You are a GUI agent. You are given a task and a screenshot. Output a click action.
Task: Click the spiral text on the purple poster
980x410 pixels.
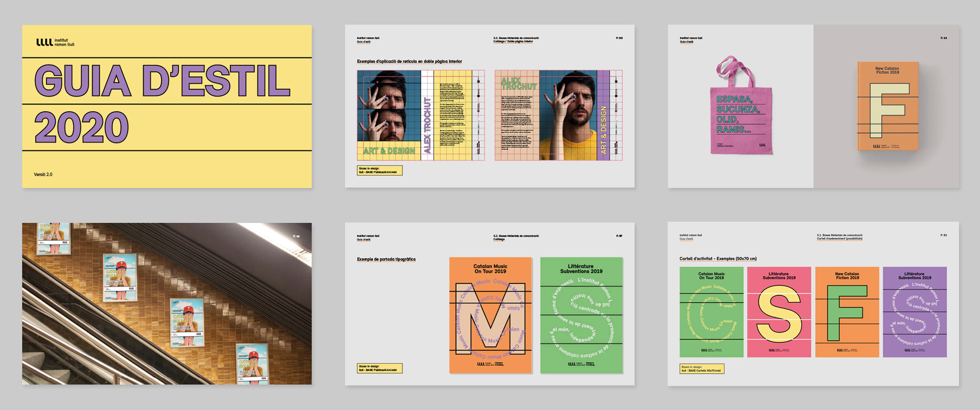pyautogui.click(x=914, y=314)
